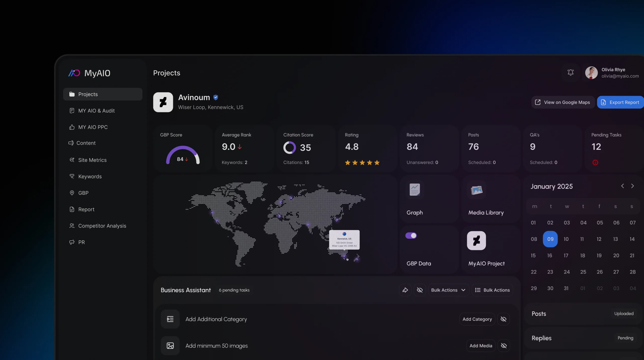
Task: Go to Competitor Analysis
Action: coord(103,226)
